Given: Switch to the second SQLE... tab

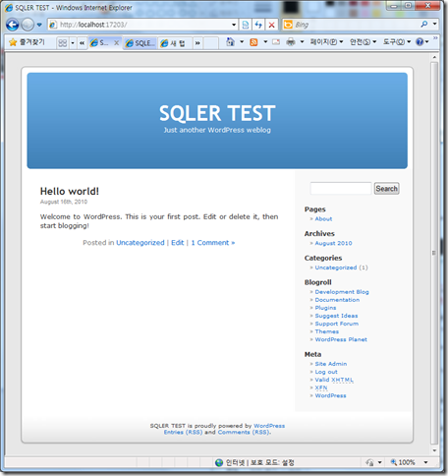Looking at the screenshot, I should [140, 43].
